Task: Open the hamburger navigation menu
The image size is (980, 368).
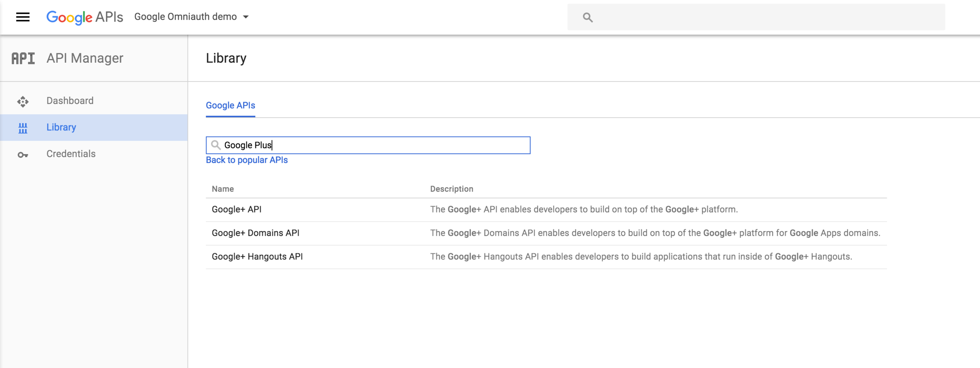Action: click(x=23, y=17)
